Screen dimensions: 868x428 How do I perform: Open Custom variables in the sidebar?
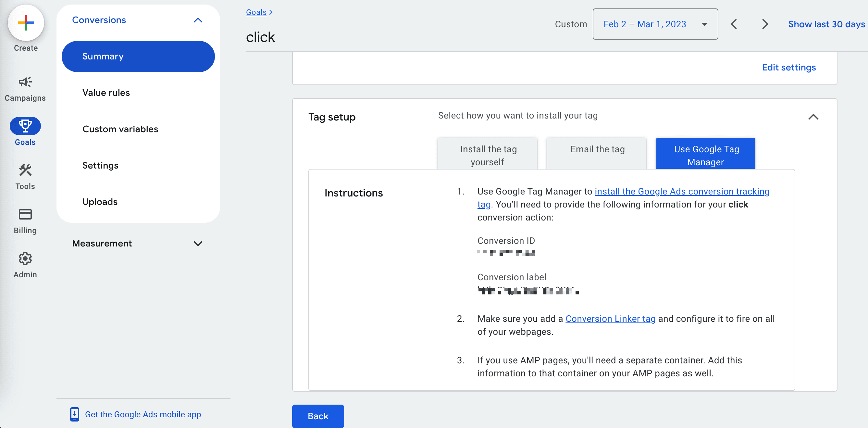(120, 129)
